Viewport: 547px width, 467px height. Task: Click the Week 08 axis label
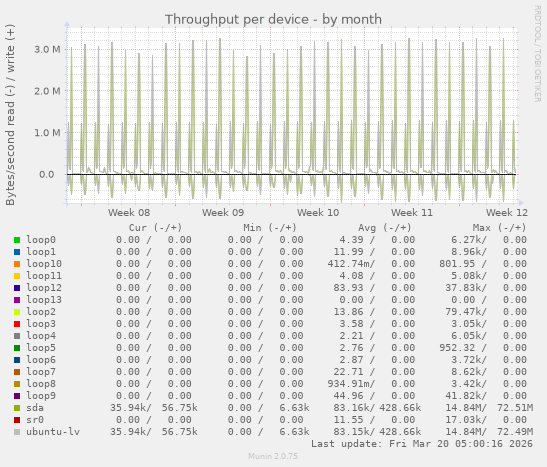pyautogui.click(x=129, y=213)
